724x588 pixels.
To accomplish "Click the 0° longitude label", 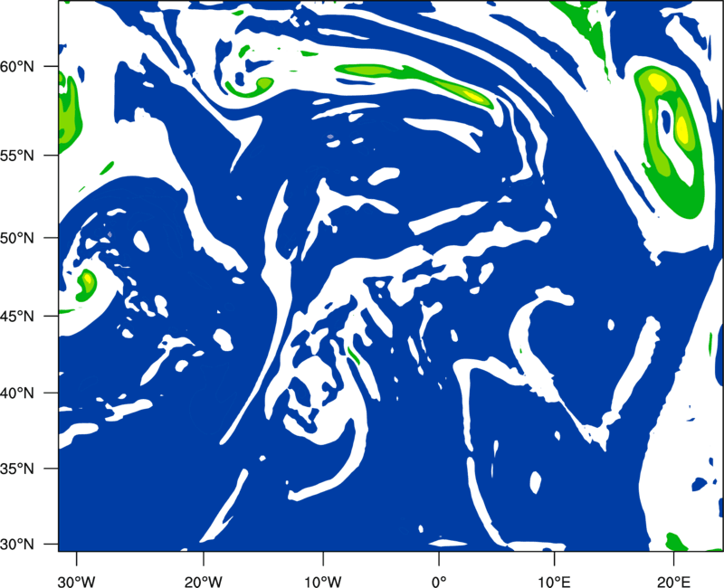I will click(439, 582).
